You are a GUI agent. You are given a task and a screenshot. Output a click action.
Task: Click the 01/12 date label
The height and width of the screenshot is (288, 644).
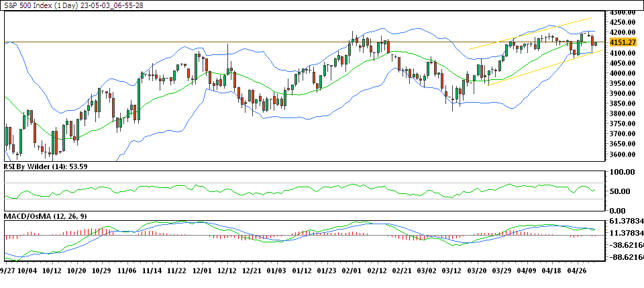(303, 271)
